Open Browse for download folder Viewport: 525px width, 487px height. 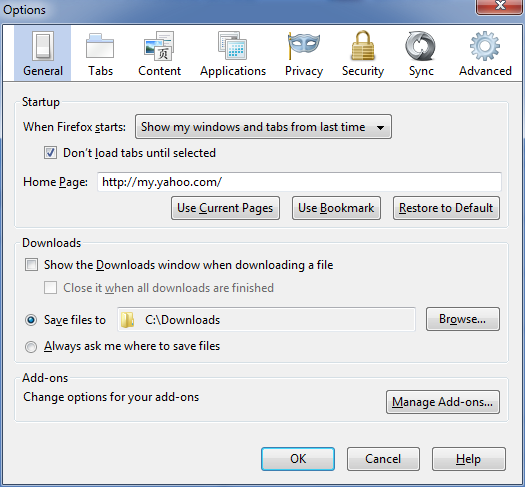(x=463, y=319)
